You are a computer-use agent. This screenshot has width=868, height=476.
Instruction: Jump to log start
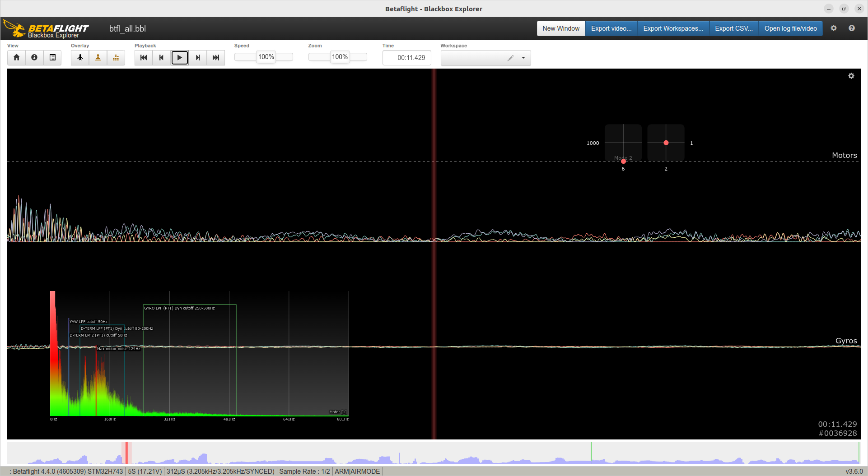click(x=144, y=57)
